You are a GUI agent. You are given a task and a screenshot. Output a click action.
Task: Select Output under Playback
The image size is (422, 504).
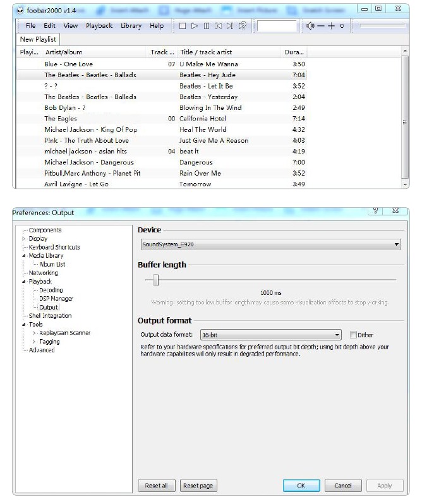coord(49,308)
